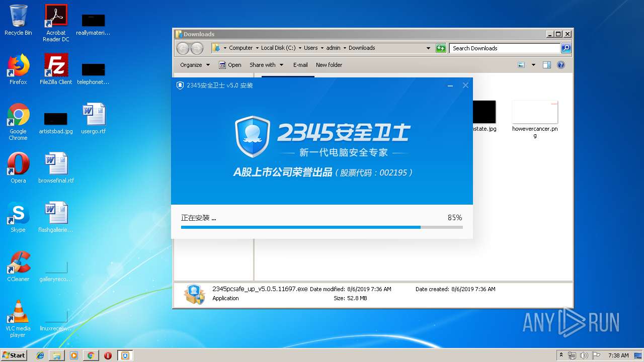Click the refresh button beside address bar
The width and height of the screenshot is (644, 362).
[x=441, y=48]
